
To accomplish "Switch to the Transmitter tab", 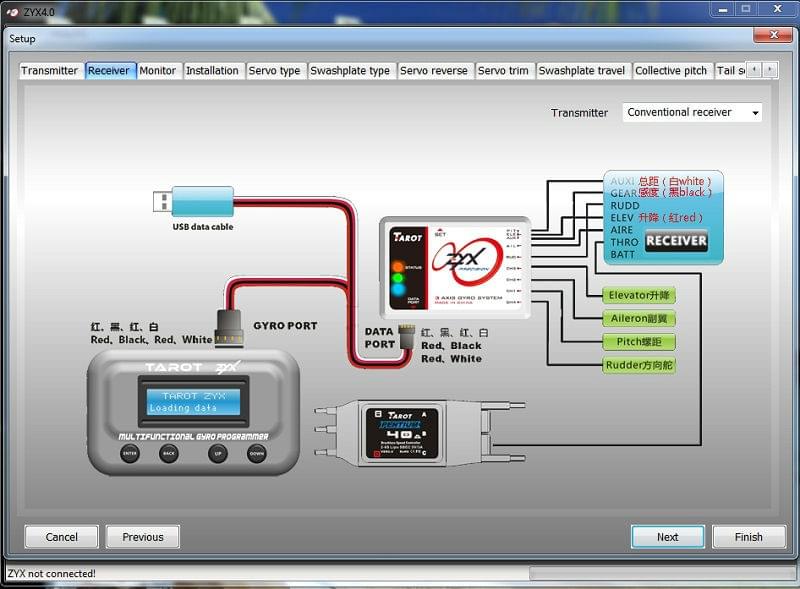I will pos(49,70).
